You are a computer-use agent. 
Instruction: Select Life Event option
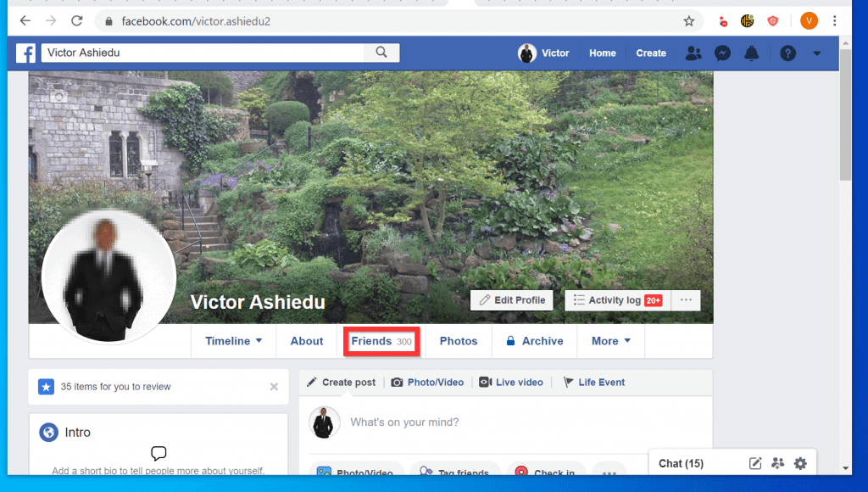[x=594, y=383]
